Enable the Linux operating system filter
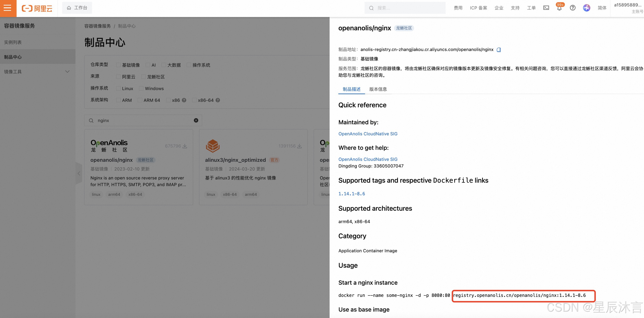Screen dimensions: 644x318 click(x=118, y=88)
